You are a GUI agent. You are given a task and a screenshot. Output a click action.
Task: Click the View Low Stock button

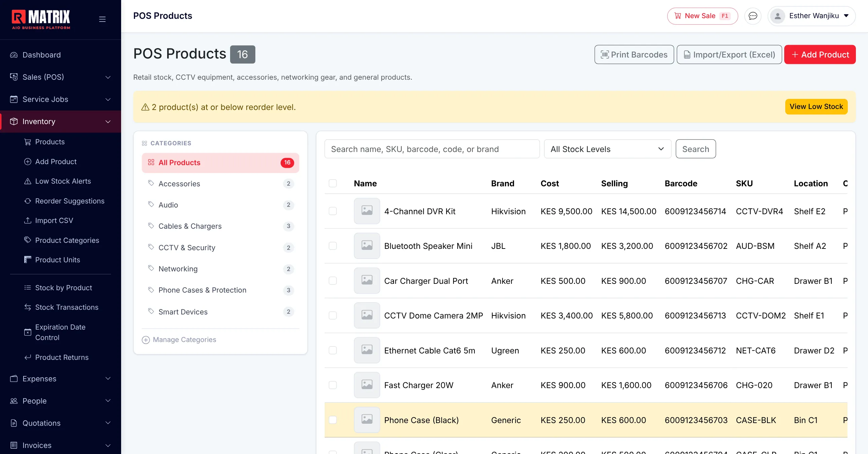coord(816,107)
